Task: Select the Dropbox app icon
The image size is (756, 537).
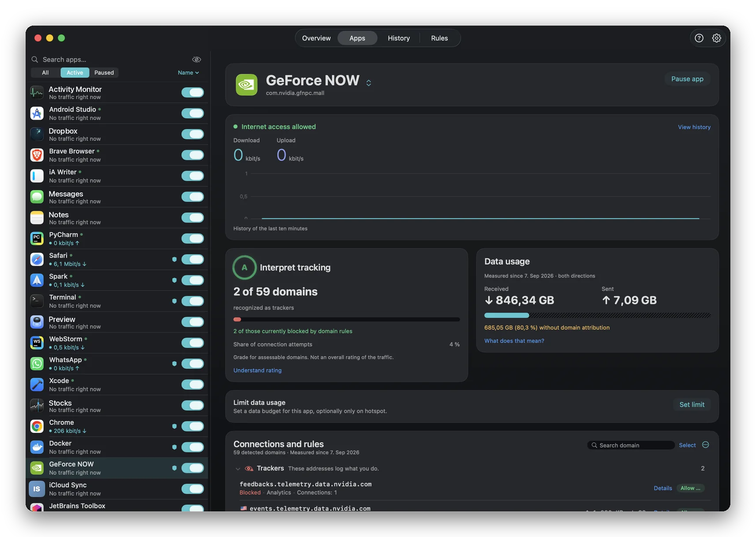Action: [37, 134]
